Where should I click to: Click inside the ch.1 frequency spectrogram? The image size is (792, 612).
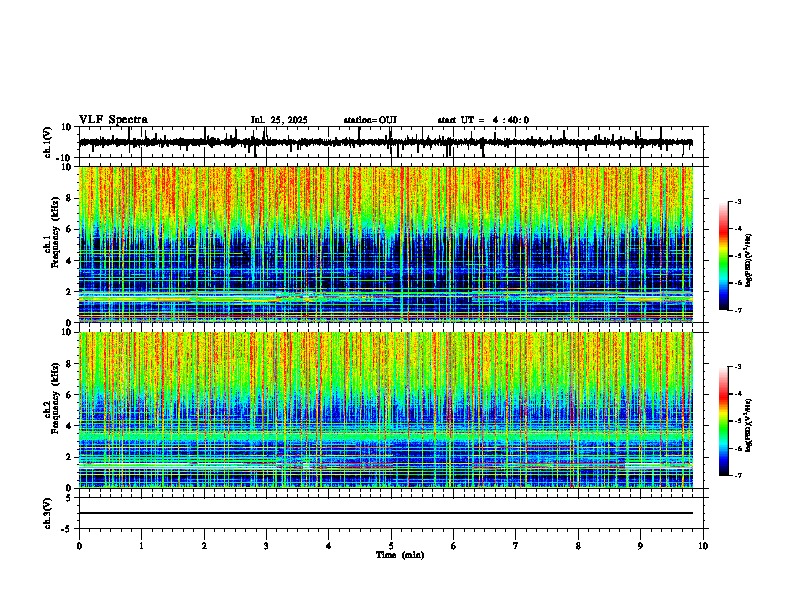click(x=386, y=244)
